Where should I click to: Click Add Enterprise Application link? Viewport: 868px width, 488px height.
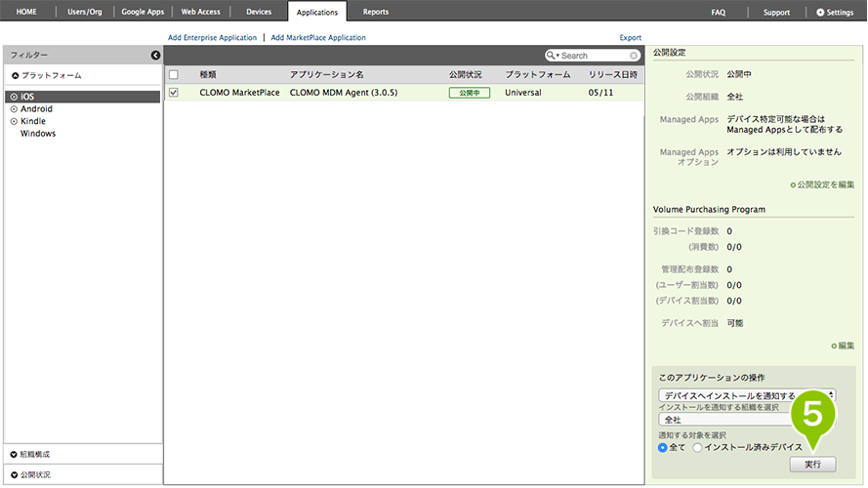212,38
